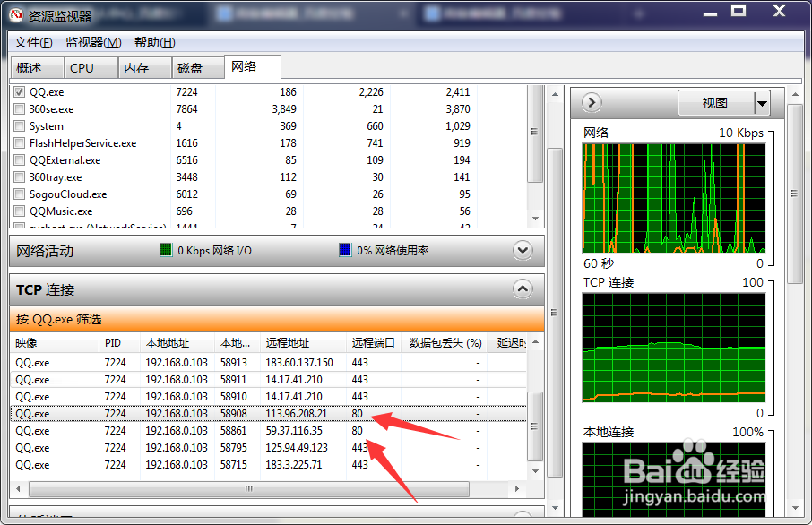Enable the System process filter checkbox
The image size is (812, 525).
click(x=19, y=125)
